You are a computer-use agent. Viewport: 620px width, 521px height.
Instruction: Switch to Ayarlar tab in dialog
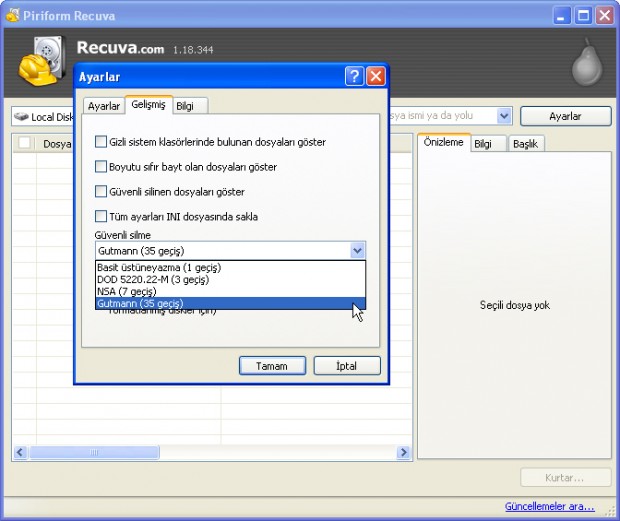click(104, 106)
